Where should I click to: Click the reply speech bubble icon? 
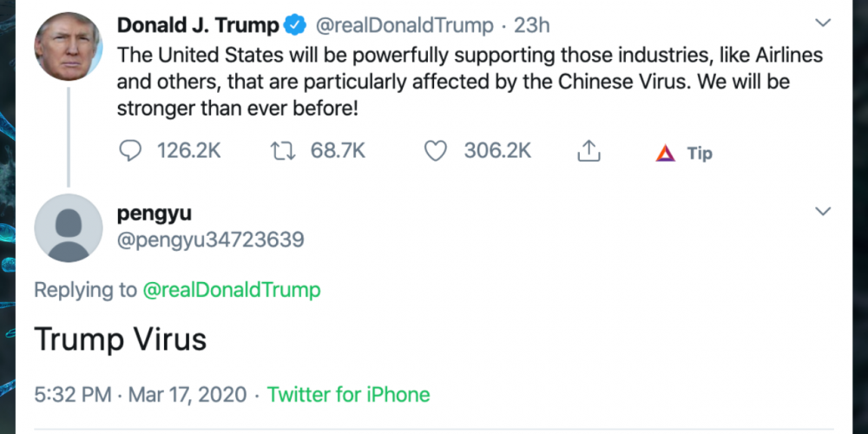[x=129, y=152]
